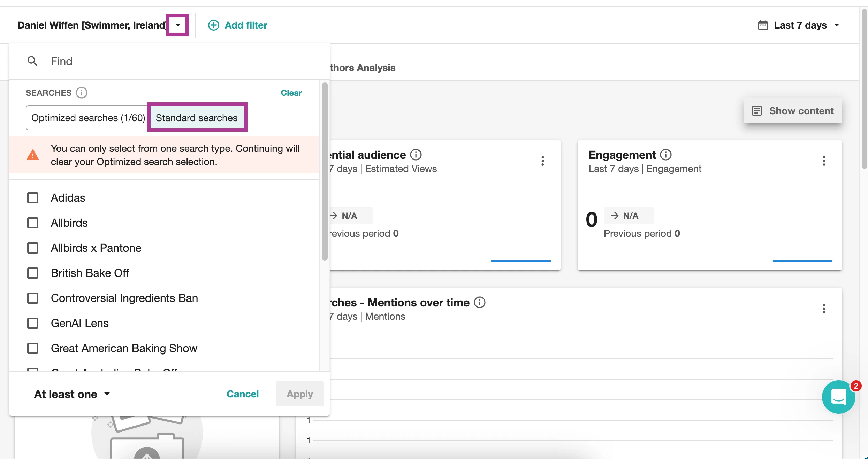Select the GenAI Lens checkbox
The width and height of the screenshot is (868, 459).
click(x=33, y=323)
